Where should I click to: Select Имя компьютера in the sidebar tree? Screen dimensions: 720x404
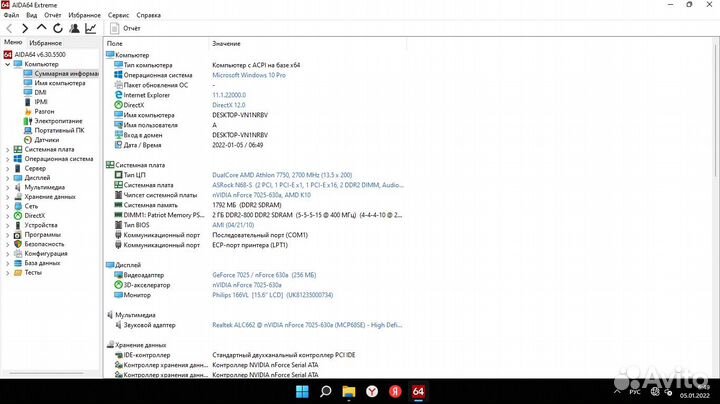click(55, 83)
